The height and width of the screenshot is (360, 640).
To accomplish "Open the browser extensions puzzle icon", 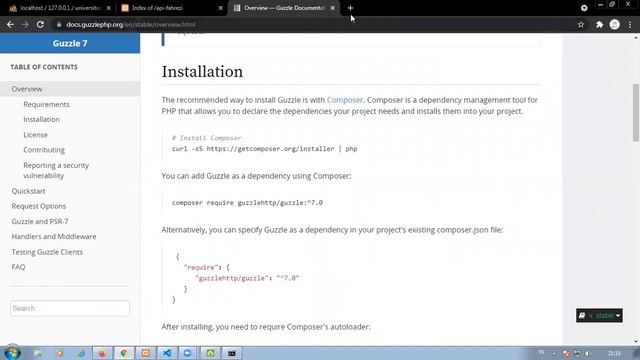I will click(x=599, y=24).
